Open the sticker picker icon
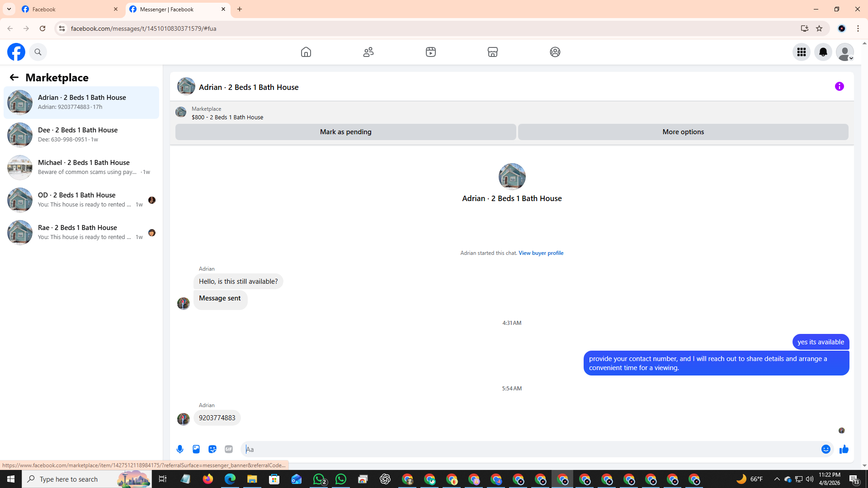 [212, 449]
